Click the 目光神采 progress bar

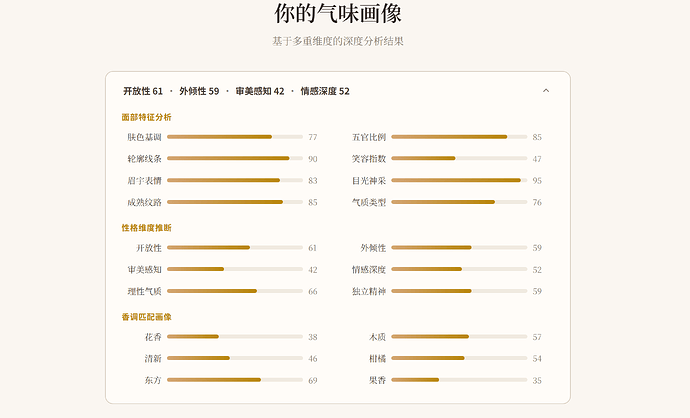[459, 180]
